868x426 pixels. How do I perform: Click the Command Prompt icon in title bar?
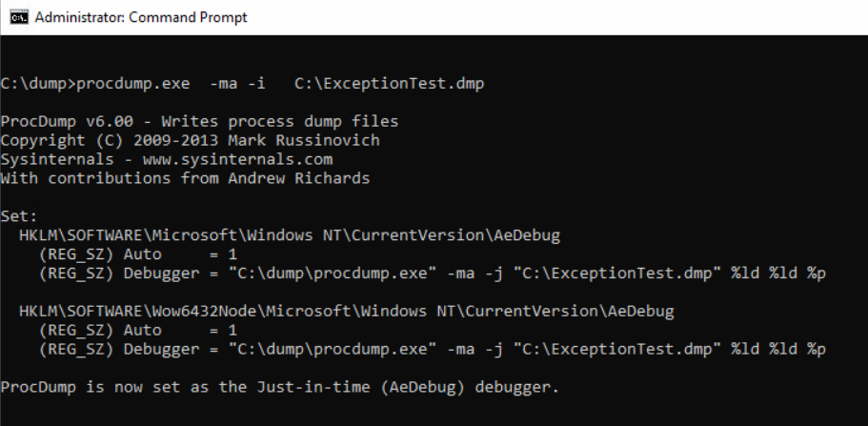19,17
